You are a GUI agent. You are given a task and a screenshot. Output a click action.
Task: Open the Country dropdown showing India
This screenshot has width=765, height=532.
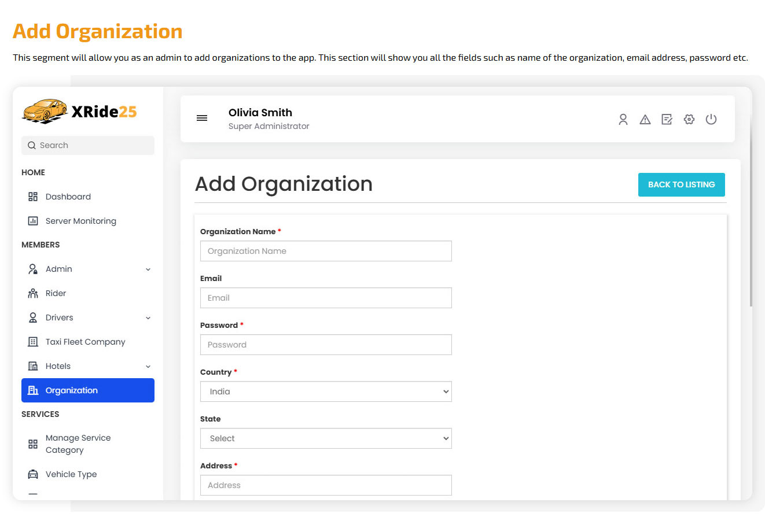point(326,391)
